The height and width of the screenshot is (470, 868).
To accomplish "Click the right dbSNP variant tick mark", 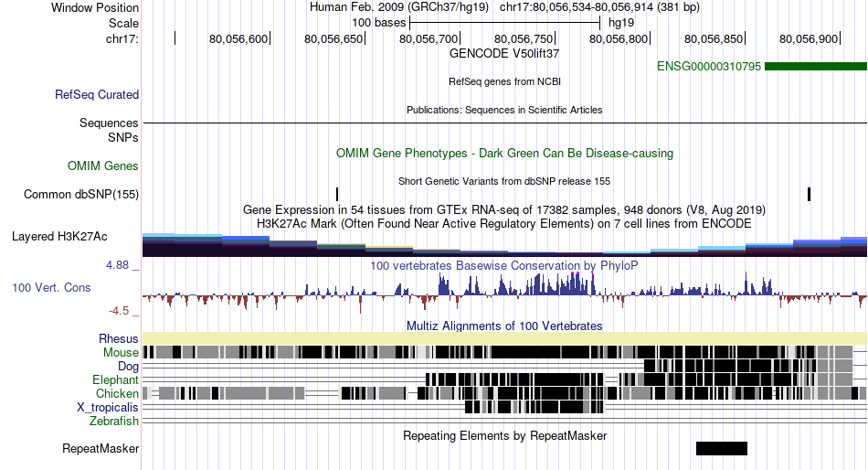I will (810, 195).
